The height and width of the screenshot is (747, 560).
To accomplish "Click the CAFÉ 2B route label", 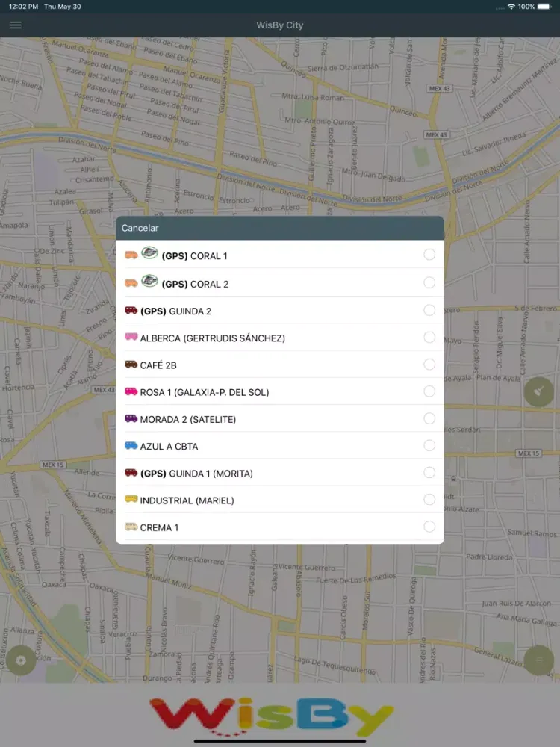I will coord(158,365).
